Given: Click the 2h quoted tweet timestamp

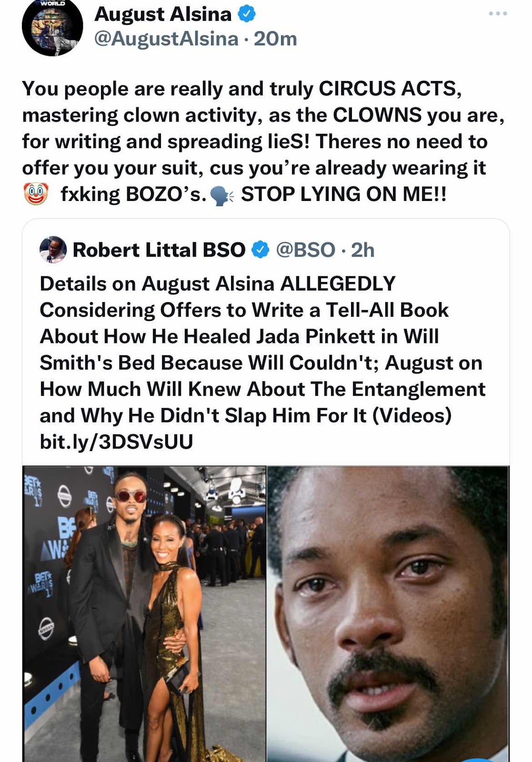Looking at the screenshot, I should point(362,250).
